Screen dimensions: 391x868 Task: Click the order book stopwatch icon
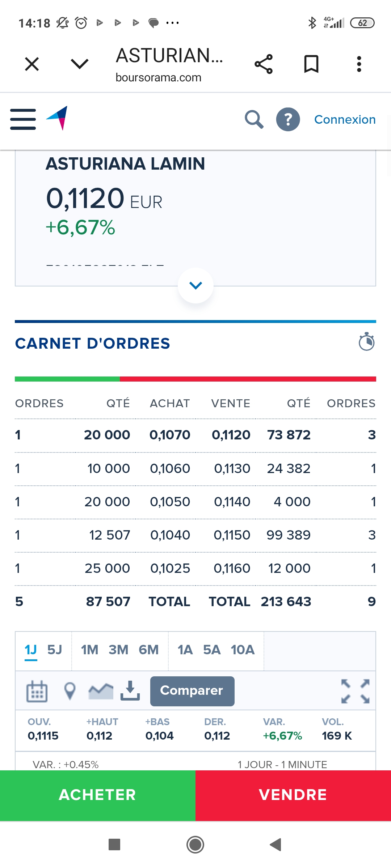(366, 341)
